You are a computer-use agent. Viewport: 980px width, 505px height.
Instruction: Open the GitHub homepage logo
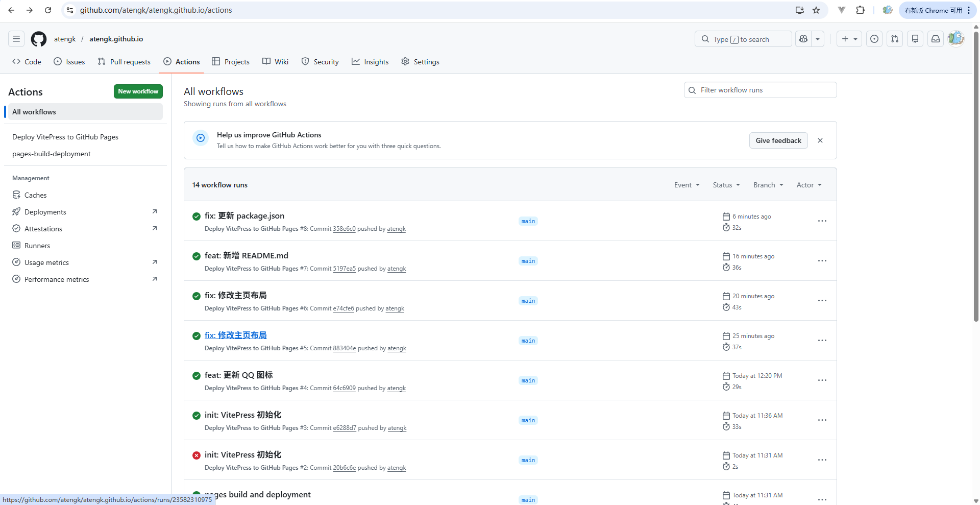point(39,39)
